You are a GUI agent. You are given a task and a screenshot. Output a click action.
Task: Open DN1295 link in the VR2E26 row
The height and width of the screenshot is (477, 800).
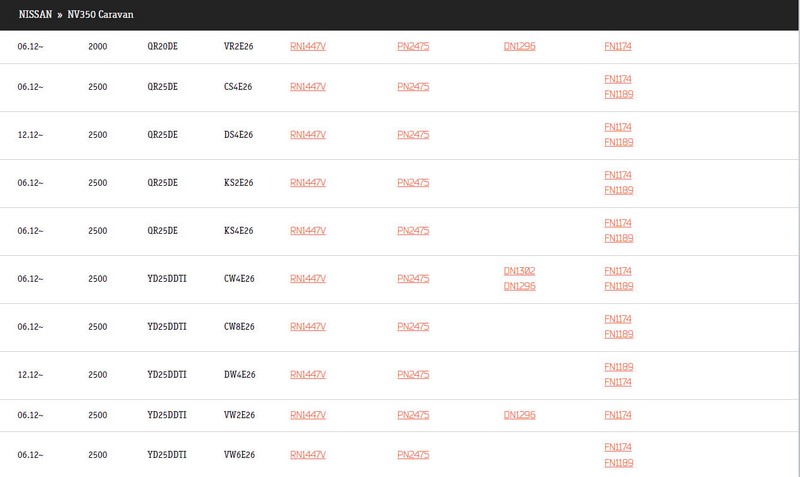(519, 47)
